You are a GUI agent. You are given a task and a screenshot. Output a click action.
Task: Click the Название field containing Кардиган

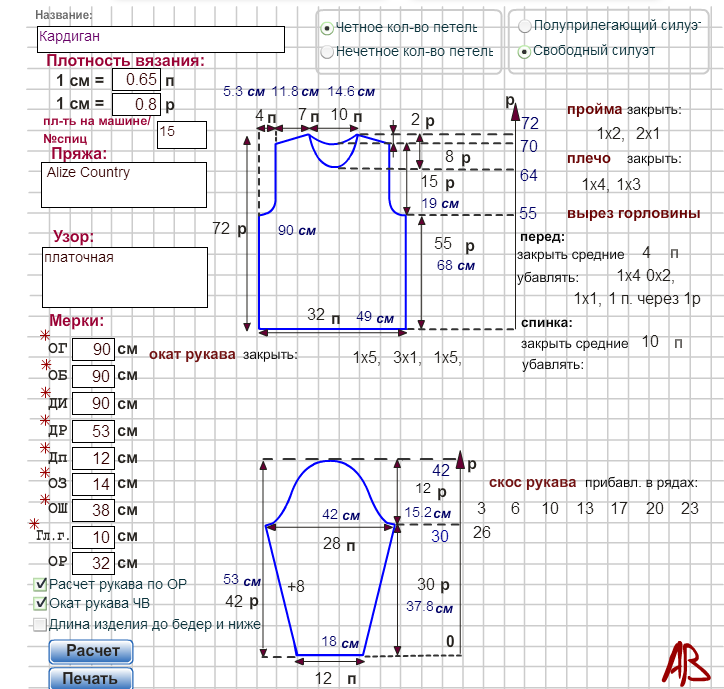[161, 39]
